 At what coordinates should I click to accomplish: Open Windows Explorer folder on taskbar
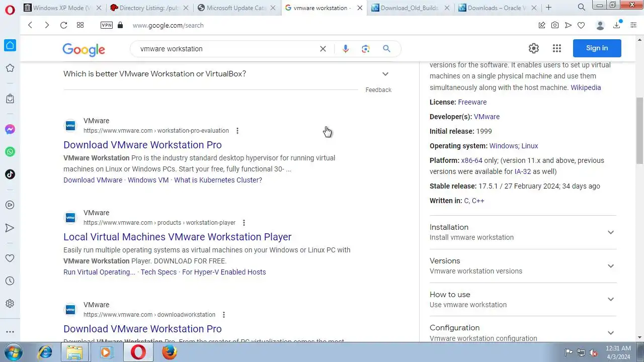point(74,352)
